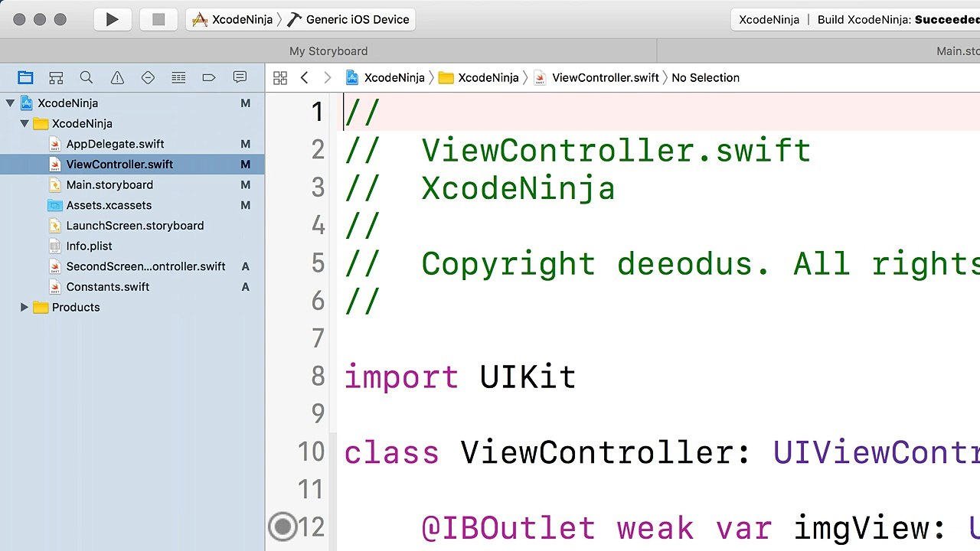
Task: Expand the Products folder
Action: click(24, 307)
